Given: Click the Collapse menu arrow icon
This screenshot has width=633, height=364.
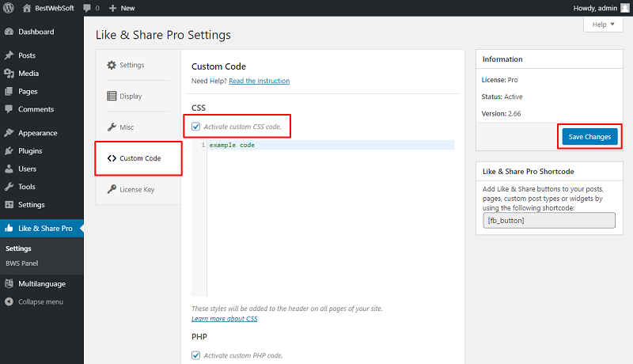Looking at the screenshot, I should tap(9, 301).
